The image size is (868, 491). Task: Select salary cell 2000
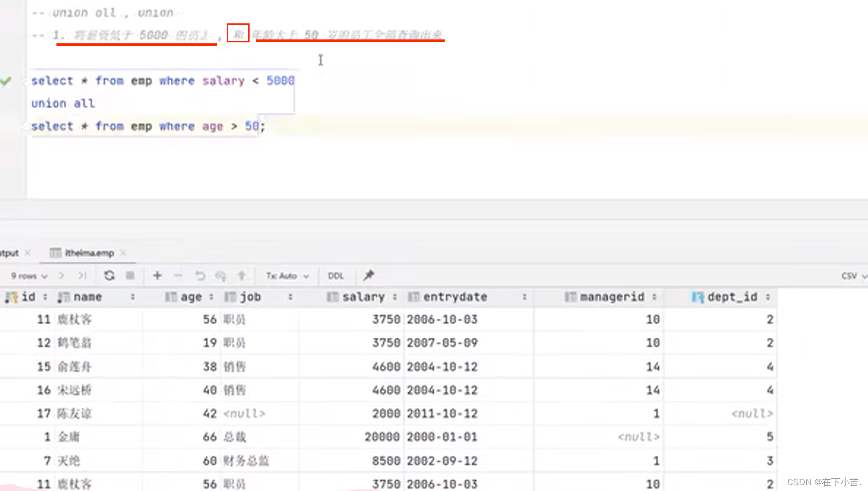[x=386, y=414]
